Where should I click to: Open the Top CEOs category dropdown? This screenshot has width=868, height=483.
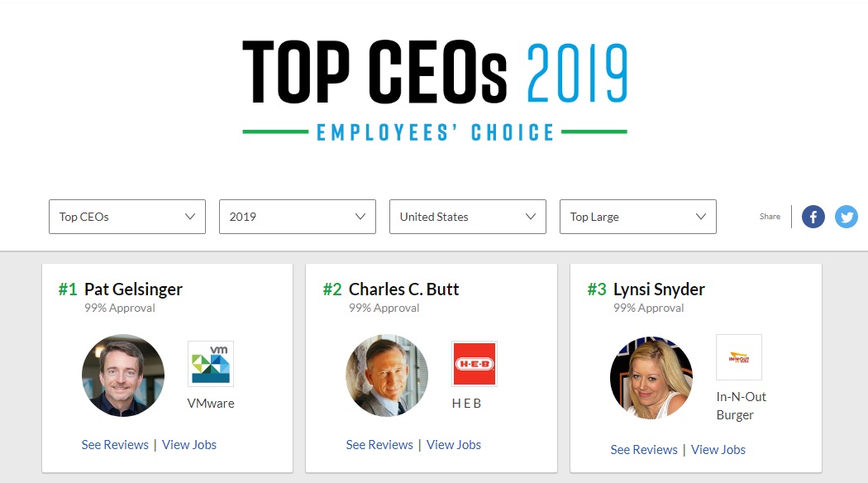(x=127, y=217)
